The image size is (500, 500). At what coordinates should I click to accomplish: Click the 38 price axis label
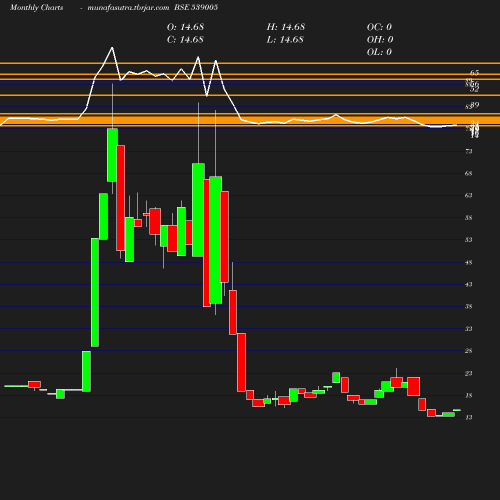point(469,306)
